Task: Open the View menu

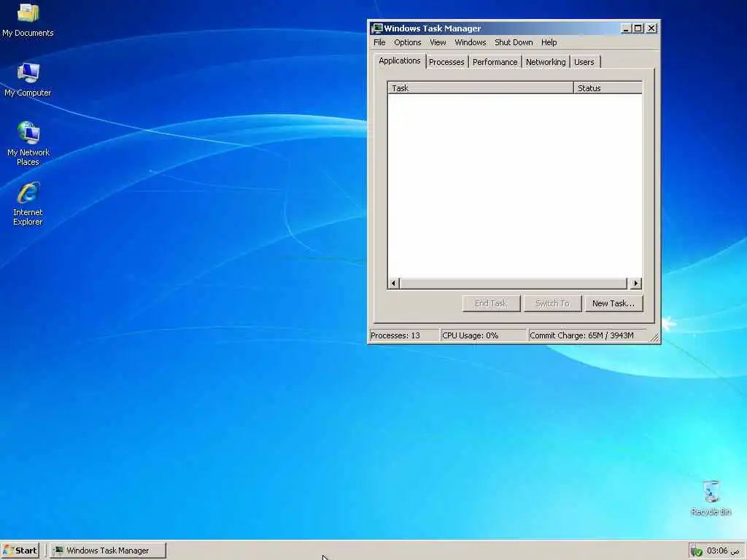Action: point(438,42)
